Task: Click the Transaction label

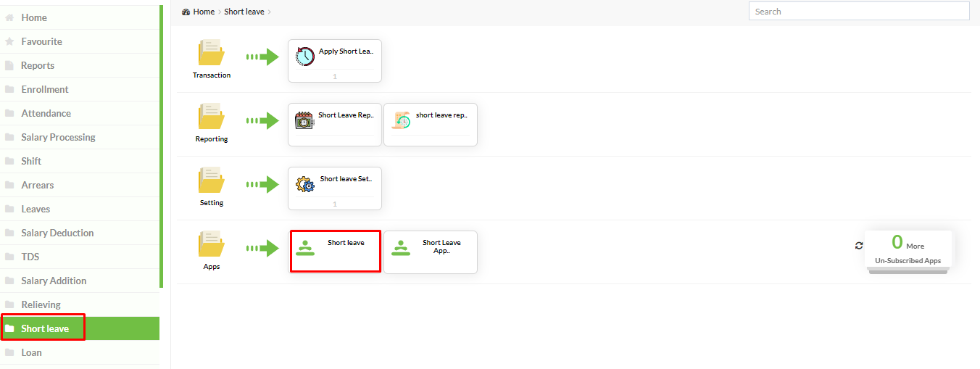Action: [212, 75]
